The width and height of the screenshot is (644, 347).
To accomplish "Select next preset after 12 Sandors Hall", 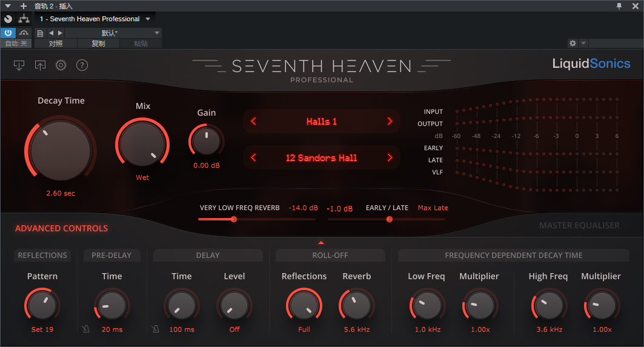I will point(390,157).
